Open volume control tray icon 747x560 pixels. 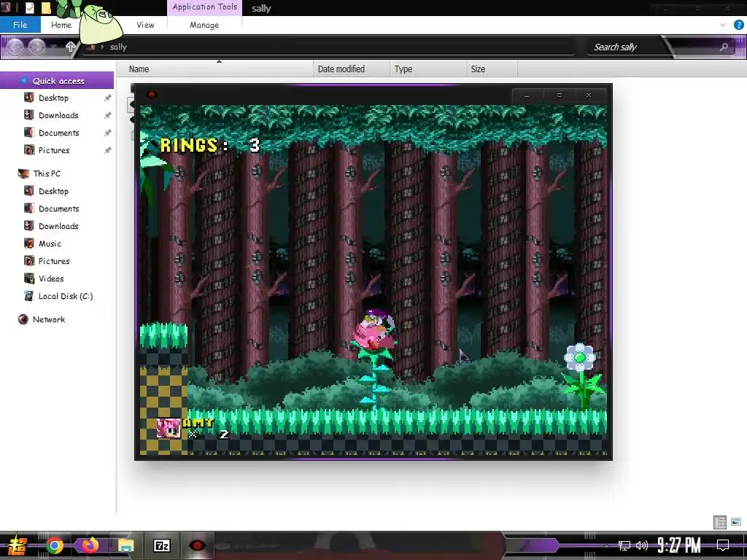tap(642, 545)
